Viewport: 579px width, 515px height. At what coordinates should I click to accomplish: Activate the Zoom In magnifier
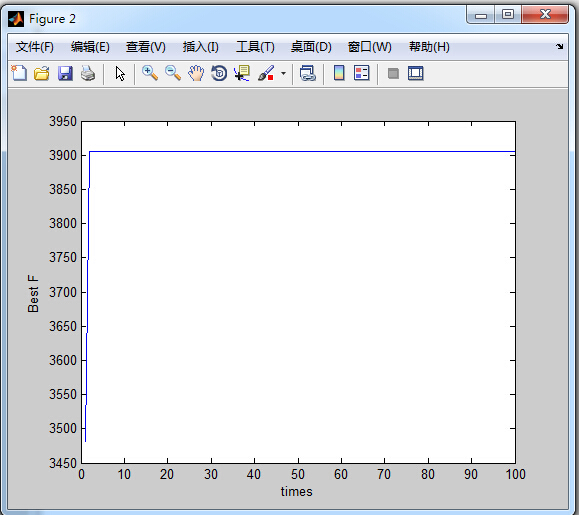pos(150,73)
